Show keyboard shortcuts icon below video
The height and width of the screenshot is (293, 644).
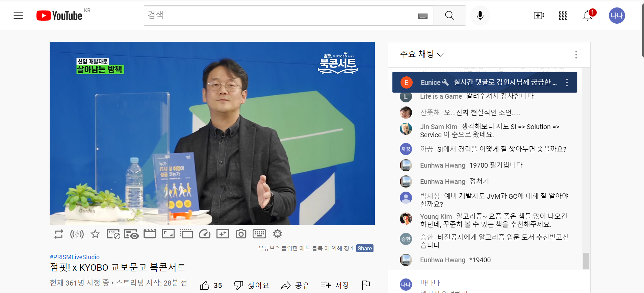tap(259, 234)
